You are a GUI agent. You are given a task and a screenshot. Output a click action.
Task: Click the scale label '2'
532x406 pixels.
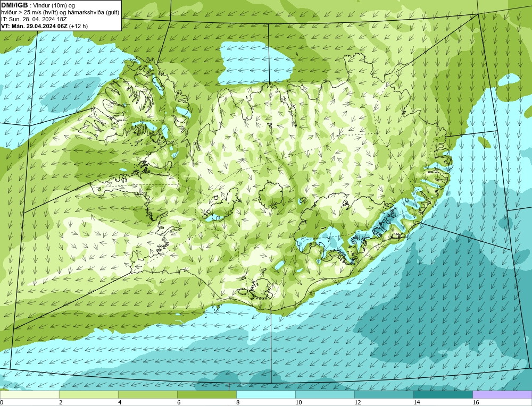[61, 402]
